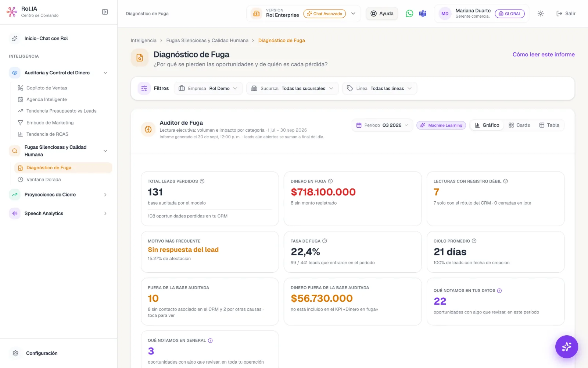Screen dimensions: 588x368
Task: Click Fugas Silenciosas y Calidad Humana breadcrumb
Action: pyautogui.click(x=207, y=40)
